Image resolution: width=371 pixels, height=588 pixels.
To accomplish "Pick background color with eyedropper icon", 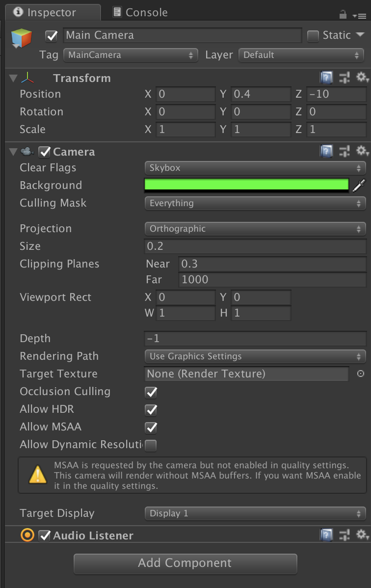I will pos(359,185).
